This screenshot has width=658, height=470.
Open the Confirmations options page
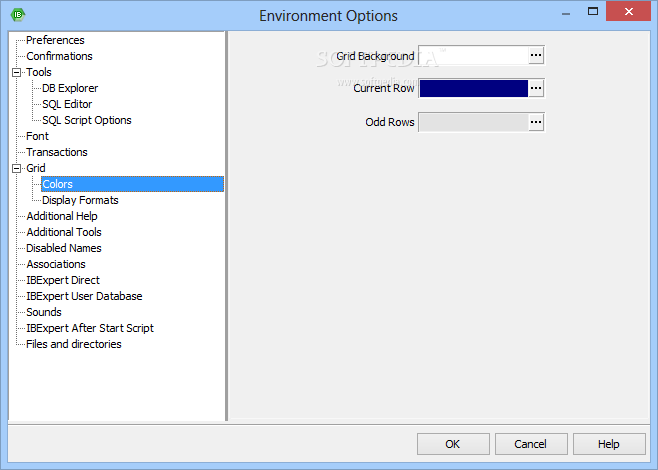click(x=59, y=56)
